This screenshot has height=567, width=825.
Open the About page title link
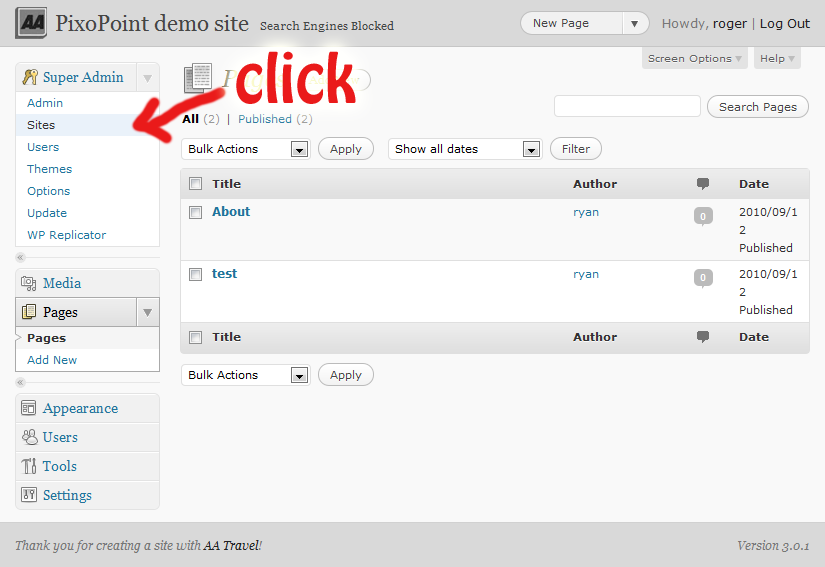coord(231,211)
